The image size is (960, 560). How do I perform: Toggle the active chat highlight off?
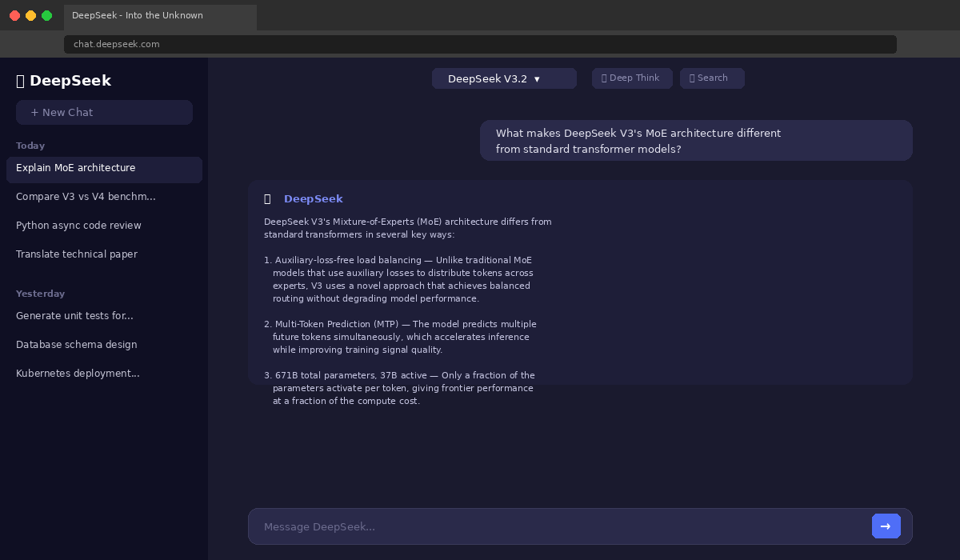click(104, 169)
